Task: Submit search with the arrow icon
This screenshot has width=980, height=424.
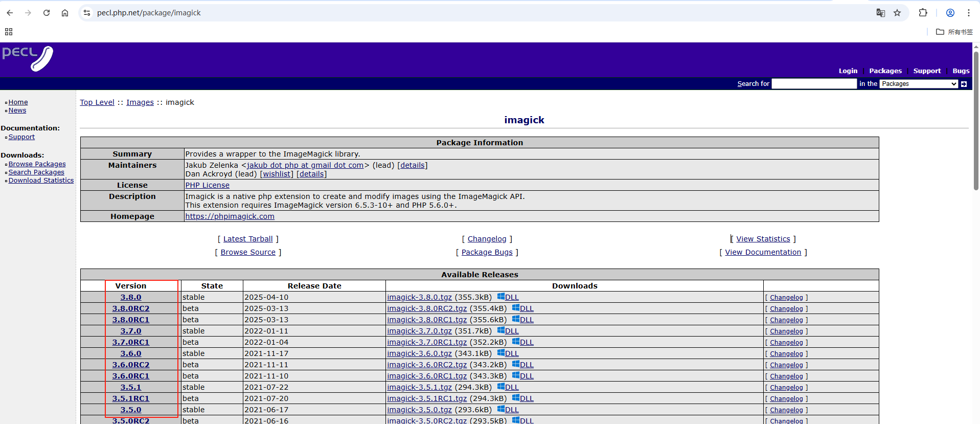Action: pos(964,84)
